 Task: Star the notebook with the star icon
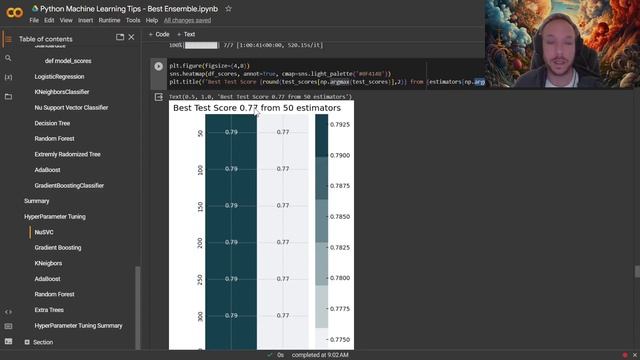[229, 9]
